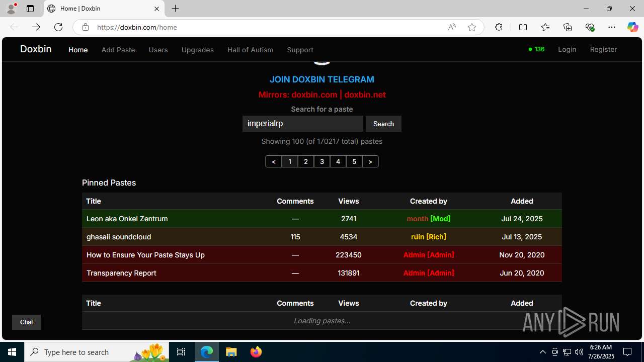Open the ghasaii soundcloud paste
Image resolution: width=644 pixels, height=362 pixels.
[x=119, y=237]
